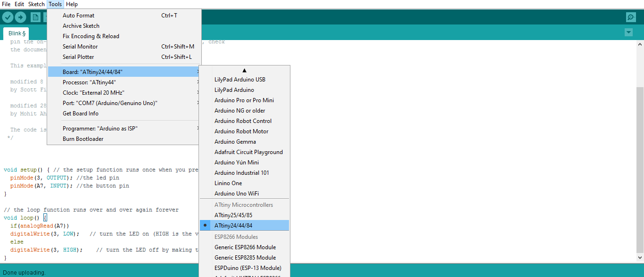Select Generic ESP8285 Module board
Viewport: 644px width, 277px height.
244,258
